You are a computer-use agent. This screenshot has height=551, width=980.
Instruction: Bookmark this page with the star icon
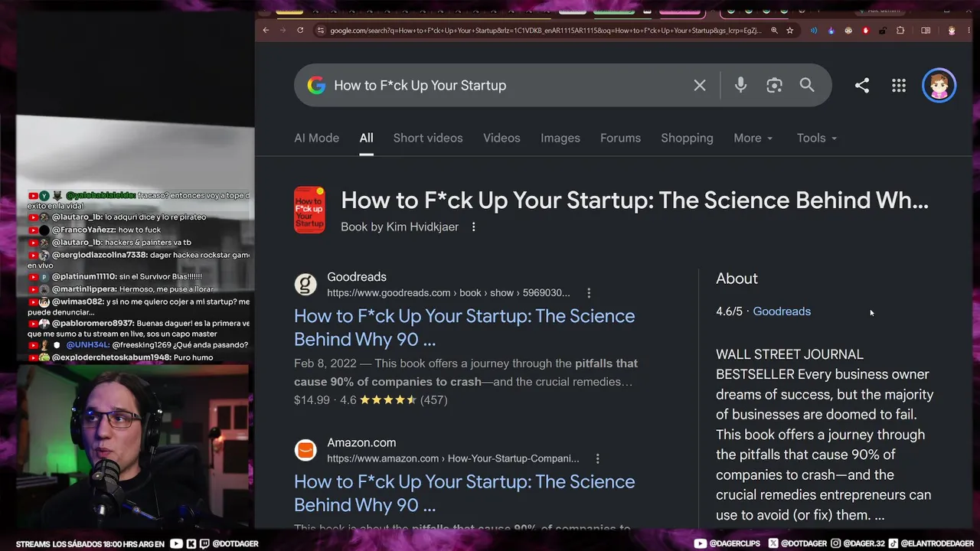pyautogui.click(x=789, y=31)
